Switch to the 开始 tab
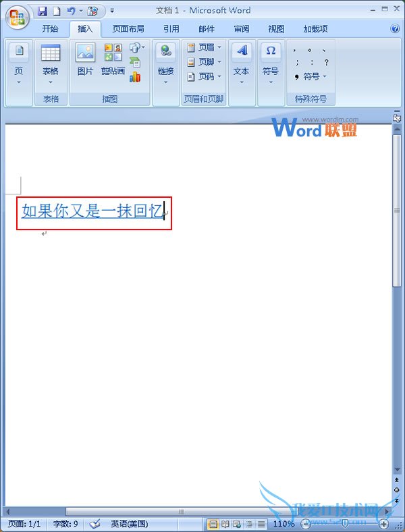 coord(50,29)
